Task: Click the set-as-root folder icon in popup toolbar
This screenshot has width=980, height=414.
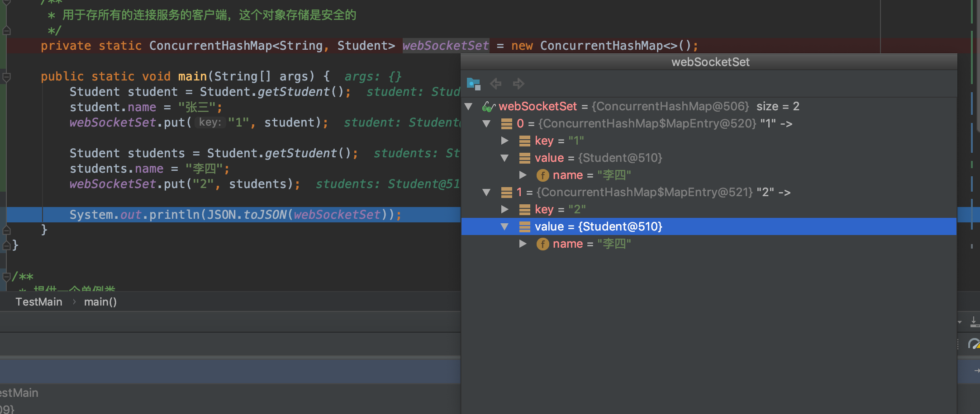Action: point(473,84)
